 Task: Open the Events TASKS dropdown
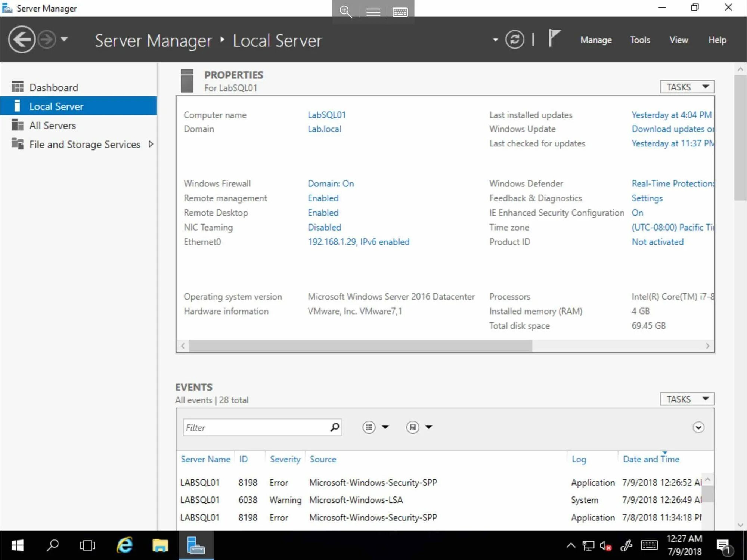click(x=686, y=399)
